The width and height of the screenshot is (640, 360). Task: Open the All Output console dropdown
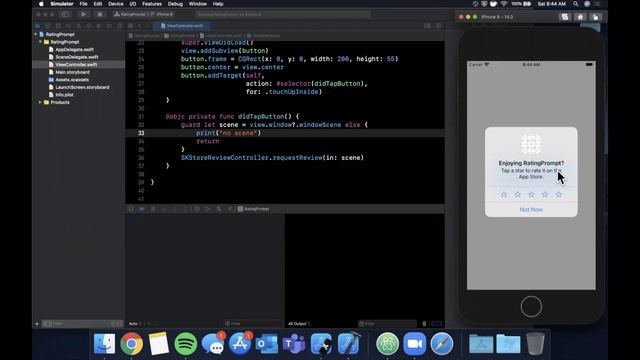pos(299,324)
